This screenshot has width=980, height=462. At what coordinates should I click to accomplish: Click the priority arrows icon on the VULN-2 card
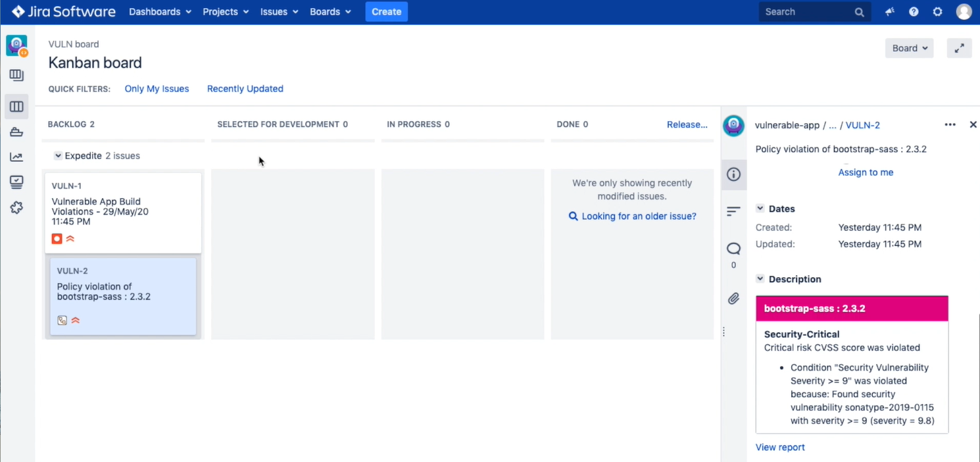point(76,321)
